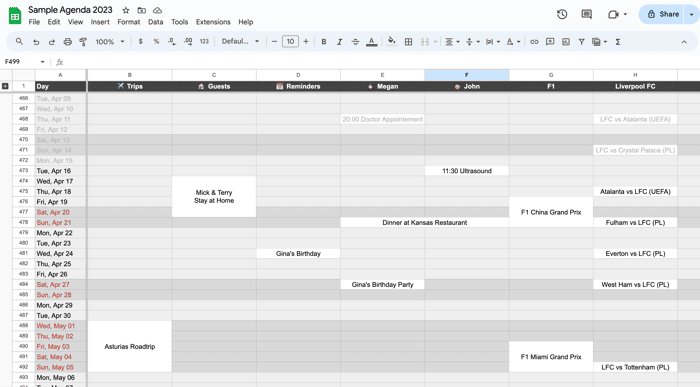The image size is (700, 387).
Task: Open the Default font dropdown
Action: [x=240, y=42]
